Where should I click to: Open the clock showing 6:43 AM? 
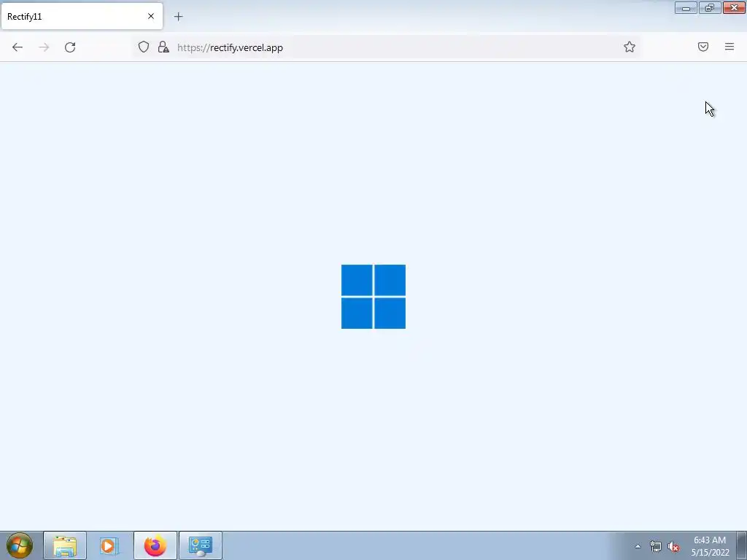coord(710,545)
